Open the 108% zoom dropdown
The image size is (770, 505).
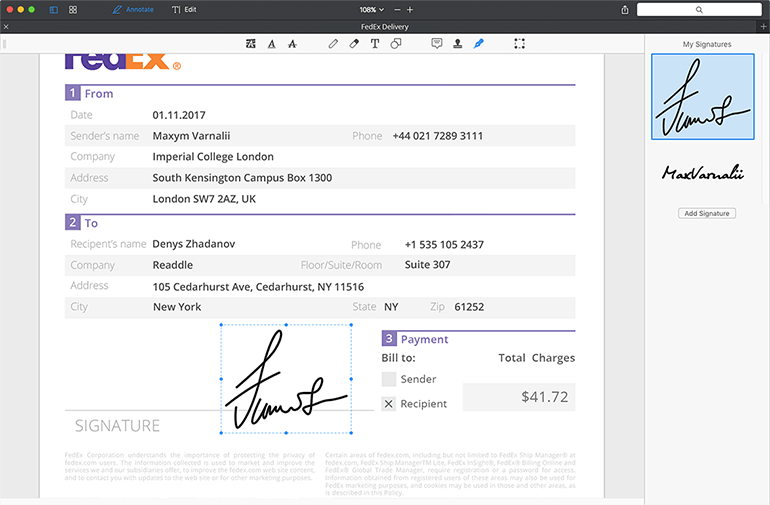[371, 10]
